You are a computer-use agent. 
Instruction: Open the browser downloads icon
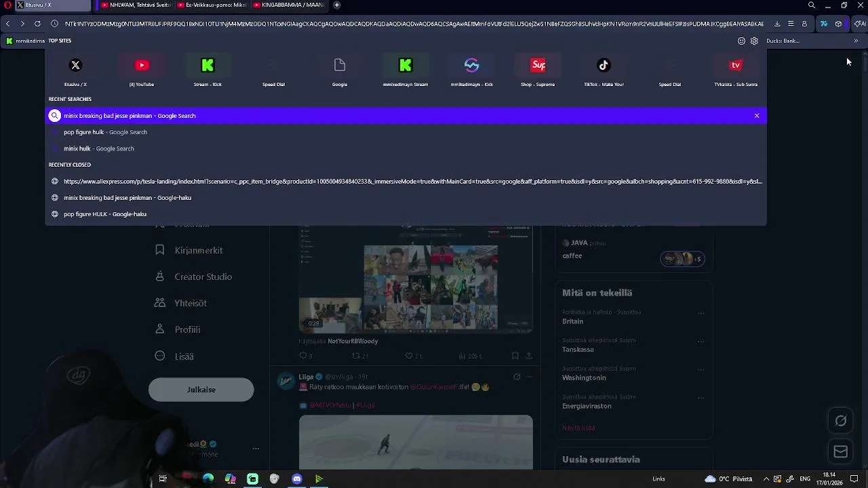click(x=777, y=24)
